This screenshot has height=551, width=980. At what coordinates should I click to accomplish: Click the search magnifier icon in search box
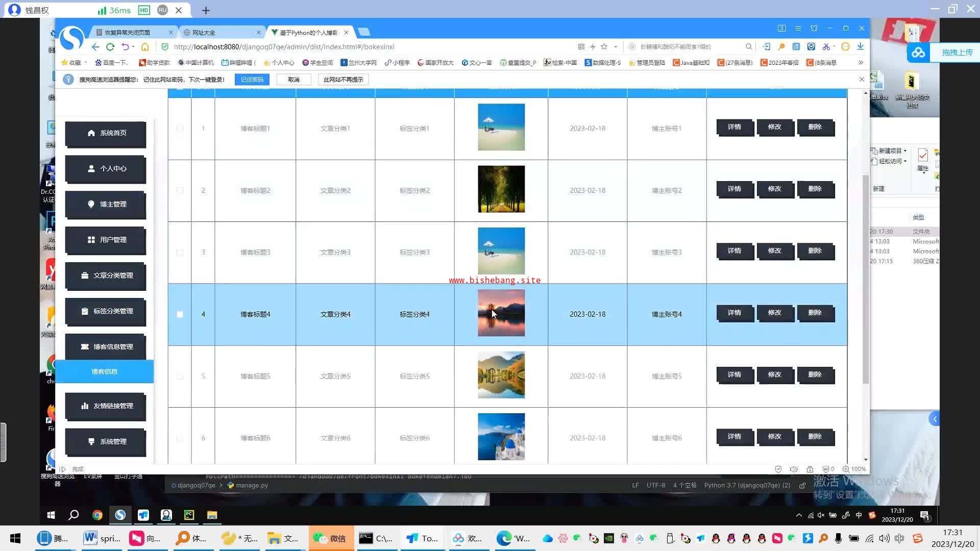point(749,46)
